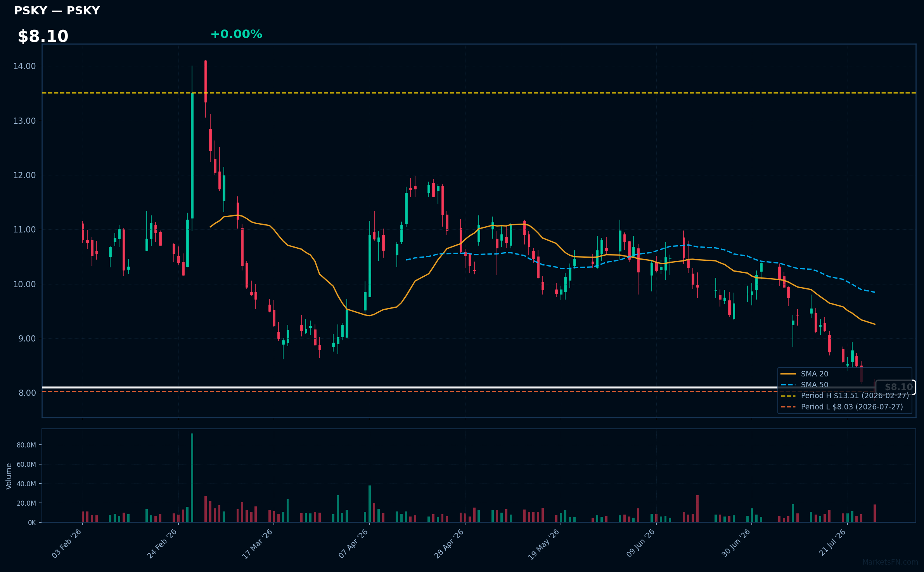The image size is (924, 572).
Task: Click the 14.00 price axis label
Action: coord(24,66)
